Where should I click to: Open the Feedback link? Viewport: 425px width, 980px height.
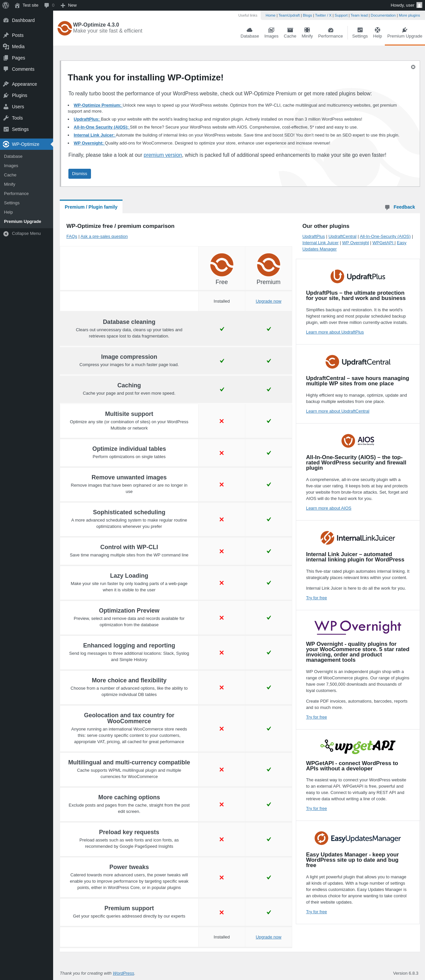pos(404,207)
